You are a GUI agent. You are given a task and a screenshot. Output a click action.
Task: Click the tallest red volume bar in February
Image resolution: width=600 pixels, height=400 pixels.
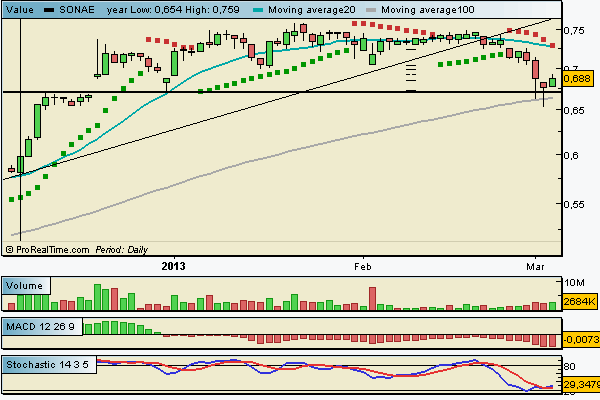(x=372, y=299)
